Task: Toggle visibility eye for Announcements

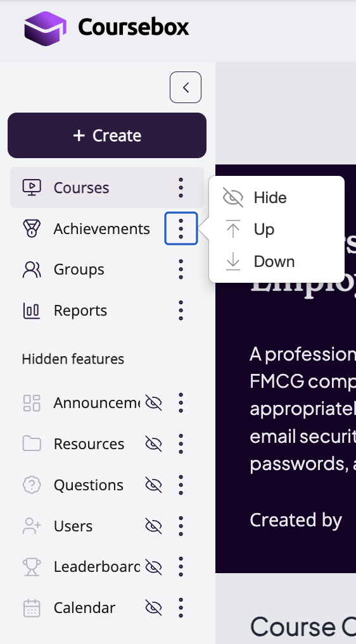Action: [154, 403]
